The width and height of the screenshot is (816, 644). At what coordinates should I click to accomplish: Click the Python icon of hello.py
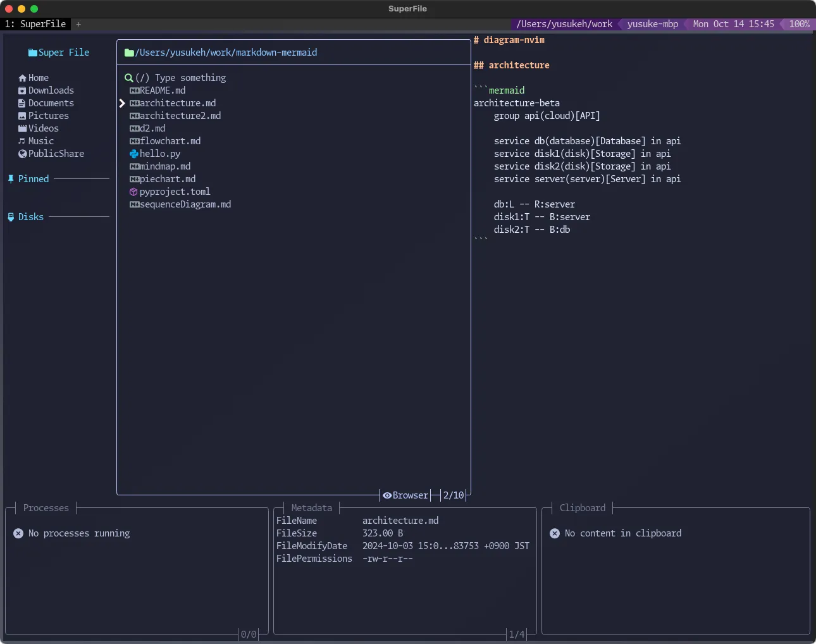[x=134, y=154]
